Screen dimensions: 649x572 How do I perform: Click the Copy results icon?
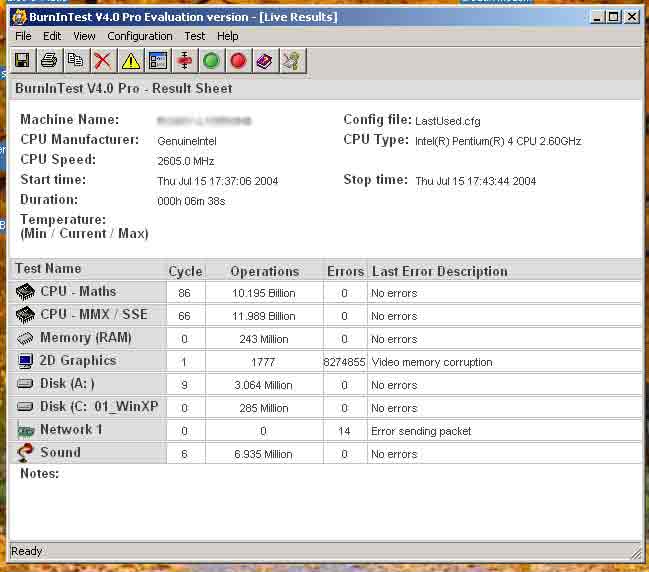pyautogui.click(x=76, y=61)
